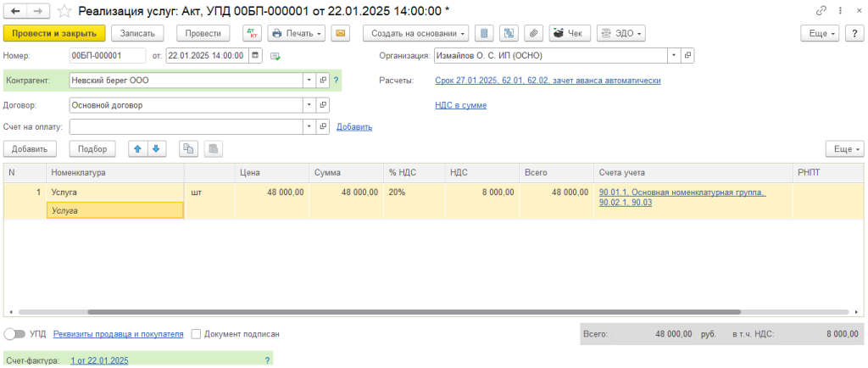Viewport: 868px width, 368px height.
Task: Open the calendar date picker icon
Action: pyautogui.click(x=255, y=55)
